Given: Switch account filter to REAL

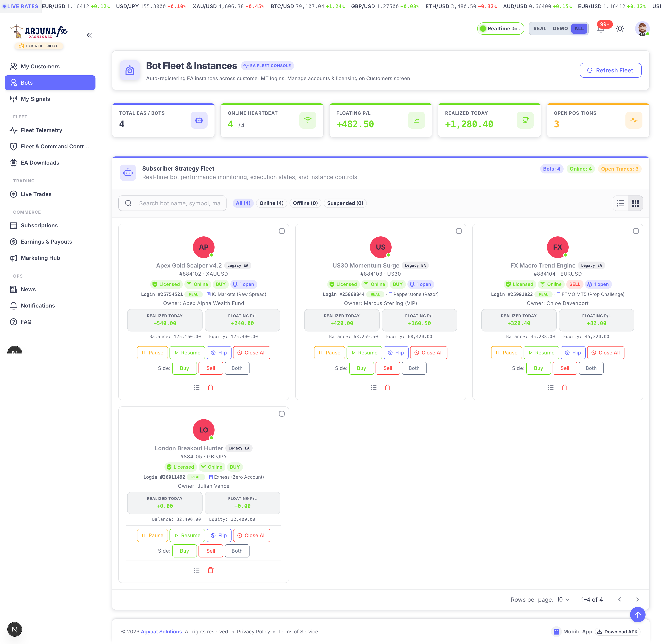Looking at the screenshot, I should coord(540,29).
